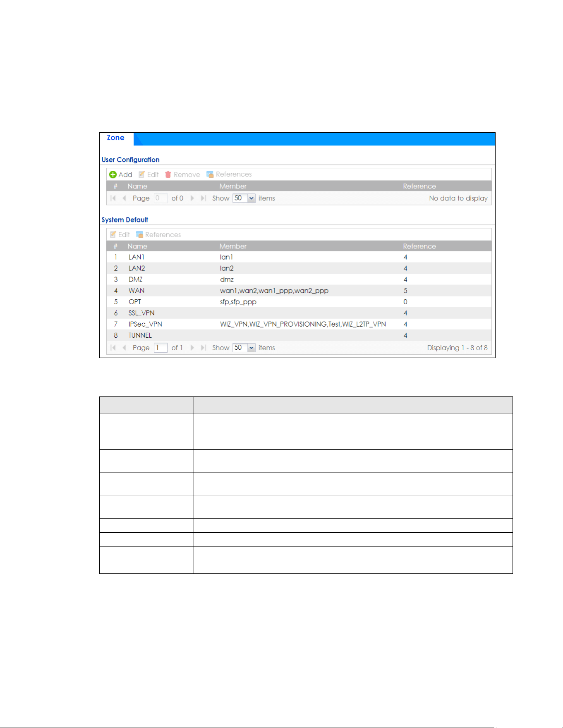The width and height of the screenshot is (563, 728).
Task: Click member cell 'wan1,wan2,wan1_ppp,wan2_ppp'
Action: (x=274, y=291)
